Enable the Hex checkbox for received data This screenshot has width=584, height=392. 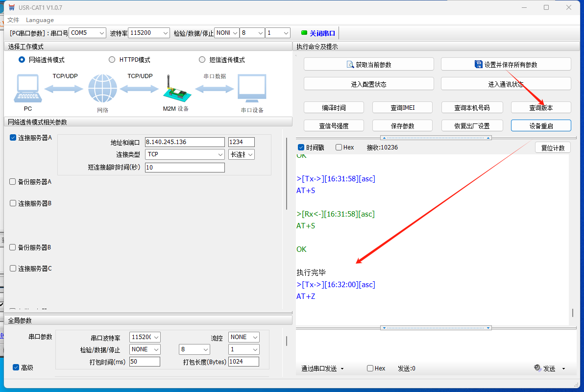(339, 147)
